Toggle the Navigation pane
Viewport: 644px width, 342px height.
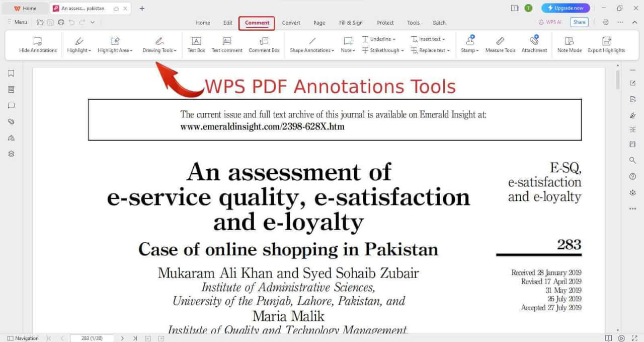click(x=23, y=338)
